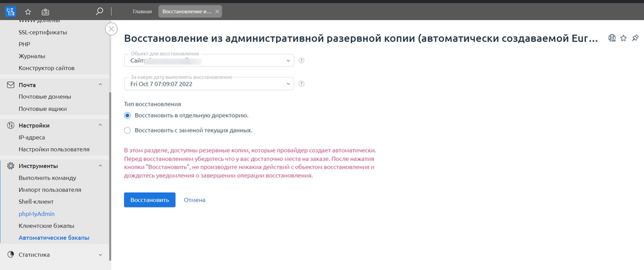Open Импорт пользователя

click(x=50, y=190)
